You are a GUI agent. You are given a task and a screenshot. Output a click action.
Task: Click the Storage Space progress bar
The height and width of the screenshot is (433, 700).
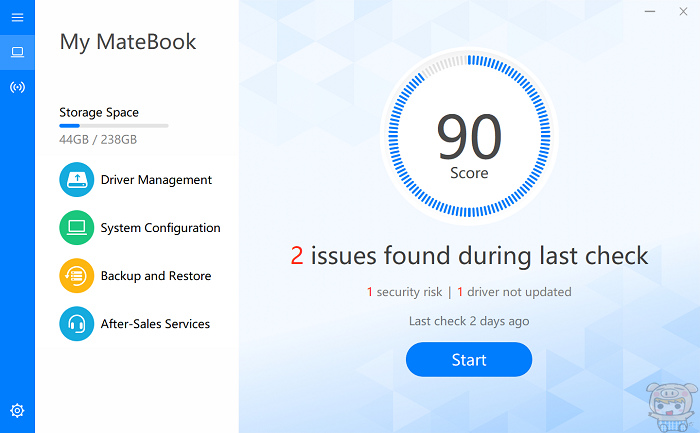point(114,126)
